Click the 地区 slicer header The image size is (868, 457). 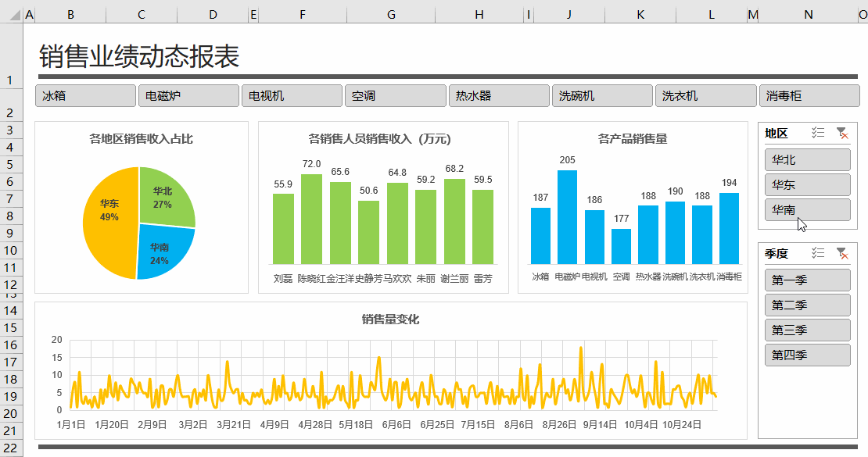776,133
